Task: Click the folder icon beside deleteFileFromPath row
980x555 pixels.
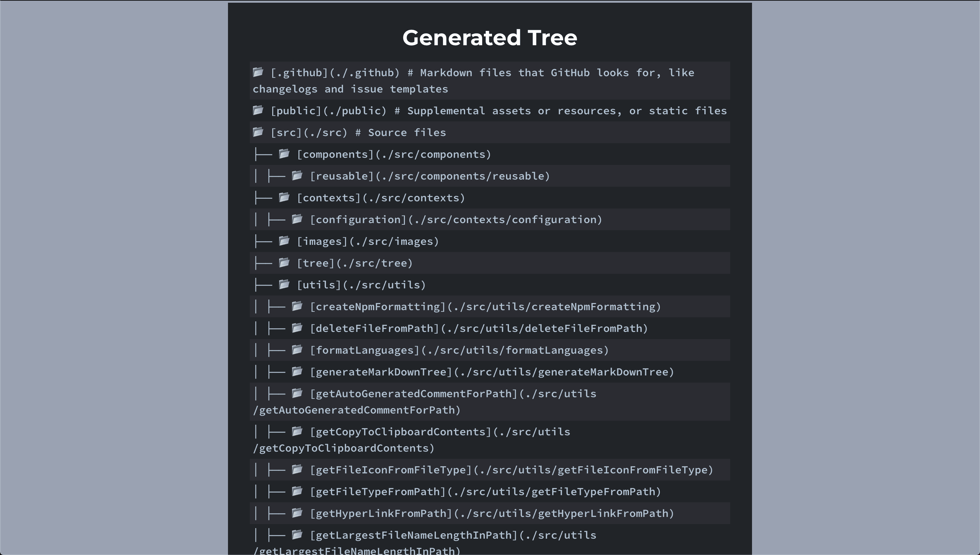Action: [297, 327]
